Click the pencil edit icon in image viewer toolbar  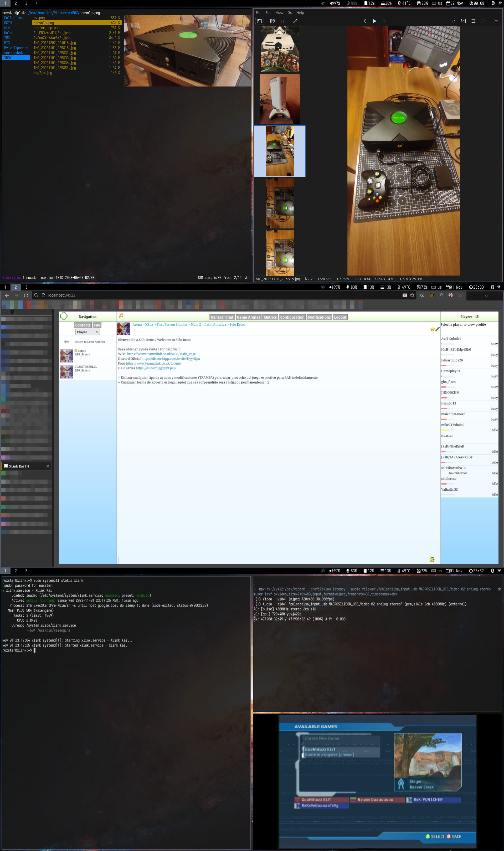[295, 21]
